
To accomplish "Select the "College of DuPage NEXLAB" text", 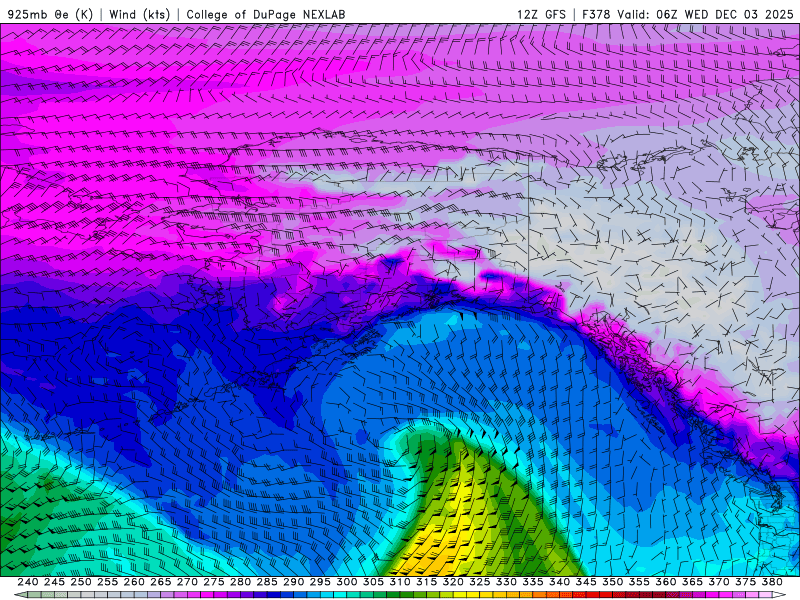I will pyautogui.click(x=266, y=14).
